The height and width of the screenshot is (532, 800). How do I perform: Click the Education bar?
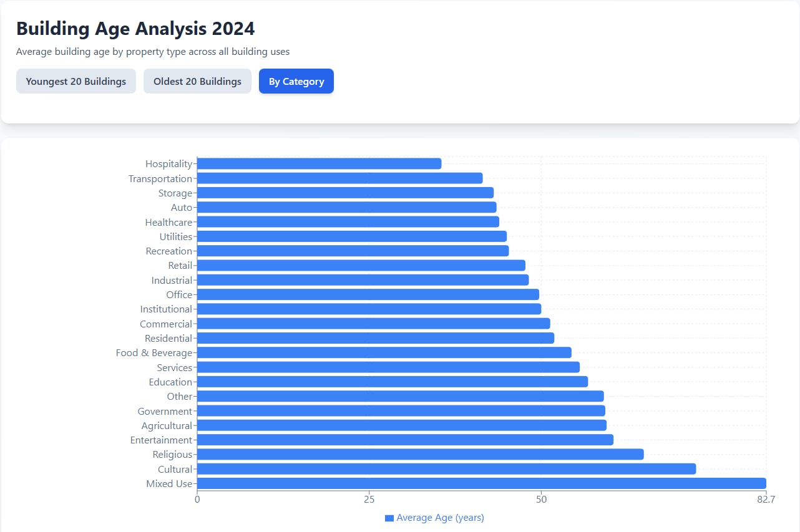392,382
